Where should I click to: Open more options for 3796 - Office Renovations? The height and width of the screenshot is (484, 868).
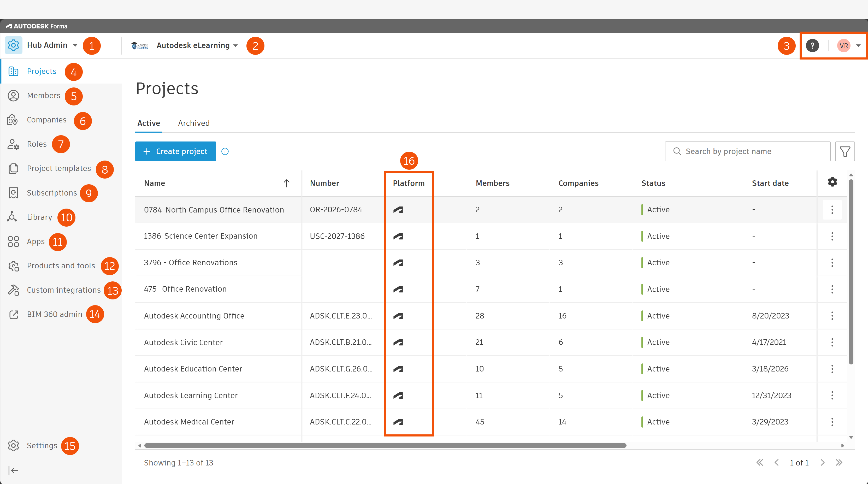(832, 263)
